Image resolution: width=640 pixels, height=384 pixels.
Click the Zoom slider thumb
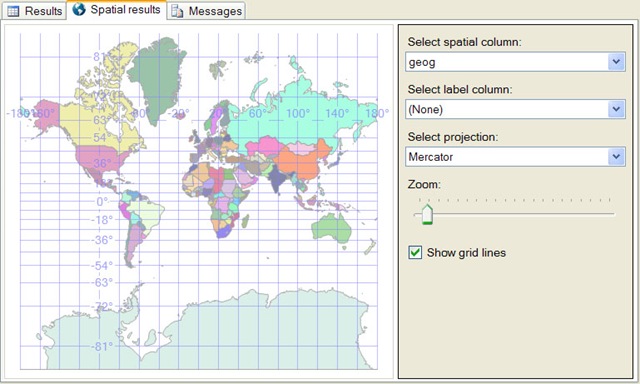pos(427,214)
